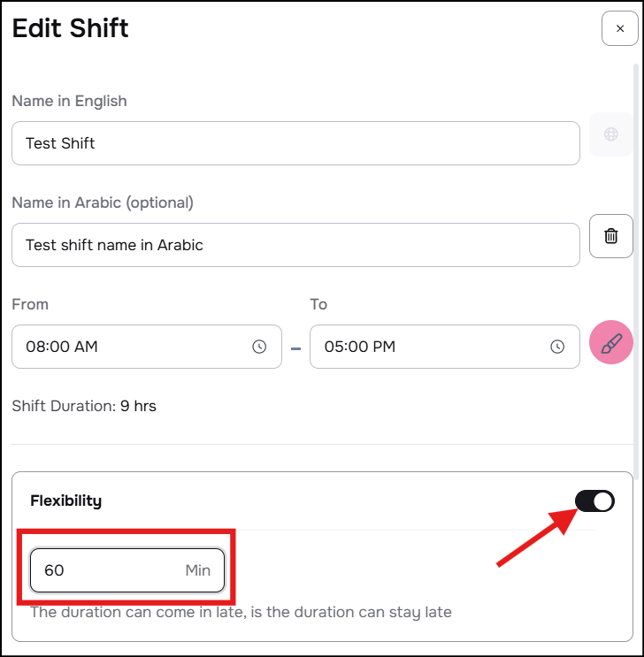Click the flexibility helper description text
The height and width of the screenshot is (657, 644).
point(241,612)
